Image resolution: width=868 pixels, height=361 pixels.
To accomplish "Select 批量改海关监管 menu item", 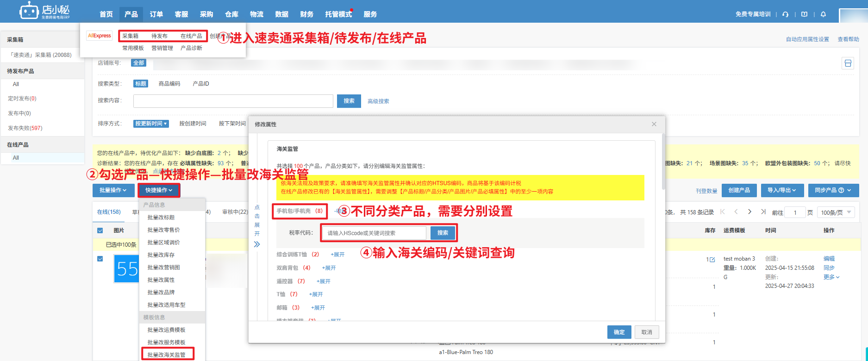I will [x=167, y=355].
